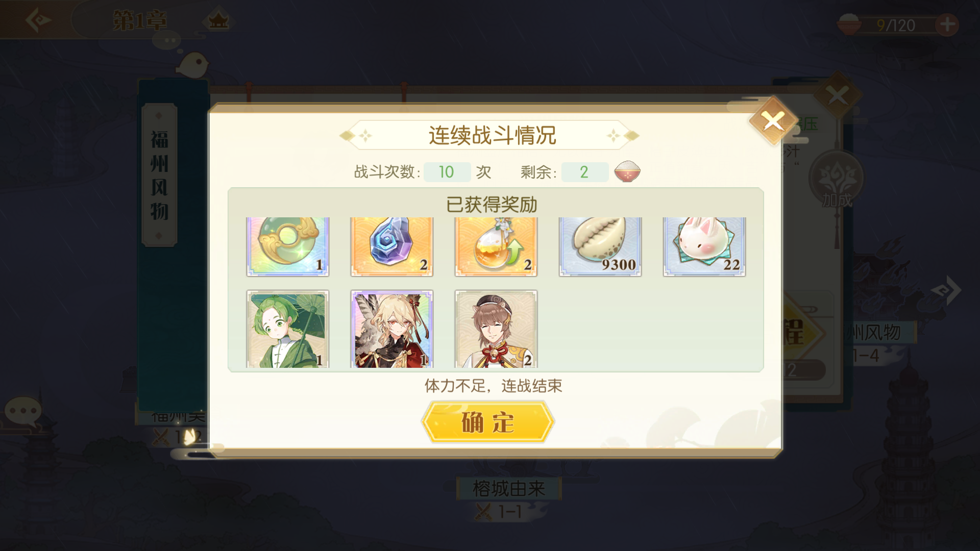Select the golden potion flask reward
The height and width of the screenshot is (551, 980).
[x=496, y=247]
